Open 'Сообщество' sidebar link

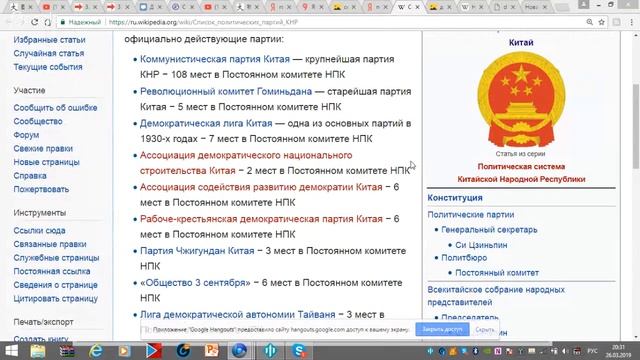tap(38, 121)
